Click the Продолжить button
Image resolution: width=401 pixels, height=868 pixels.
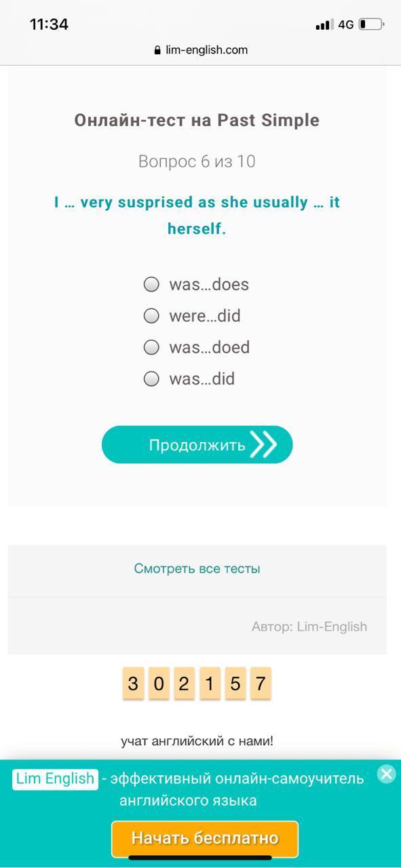coord(197,445)
